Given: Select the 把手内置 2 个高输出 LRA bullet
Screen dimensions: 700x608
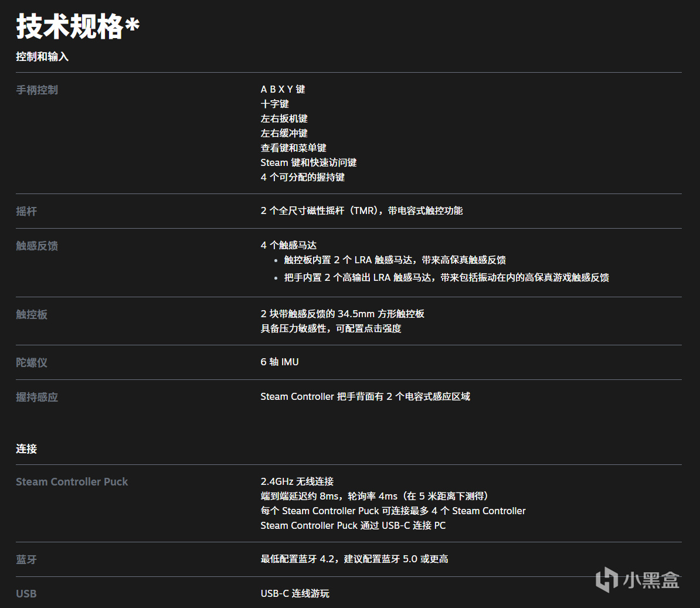Looking at the screenshot, I should pyautogui.click(x=446, y=278).
